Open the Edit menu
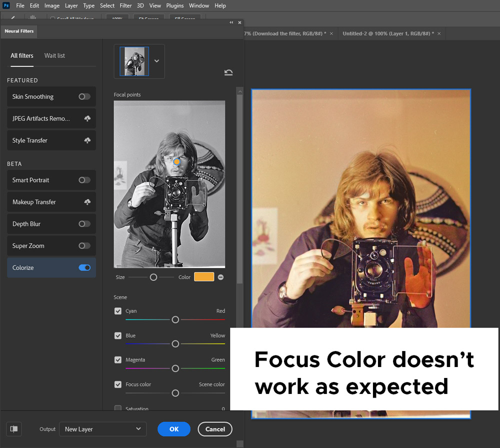The width and height of the screenshot is (500, 448). point(34,5)
